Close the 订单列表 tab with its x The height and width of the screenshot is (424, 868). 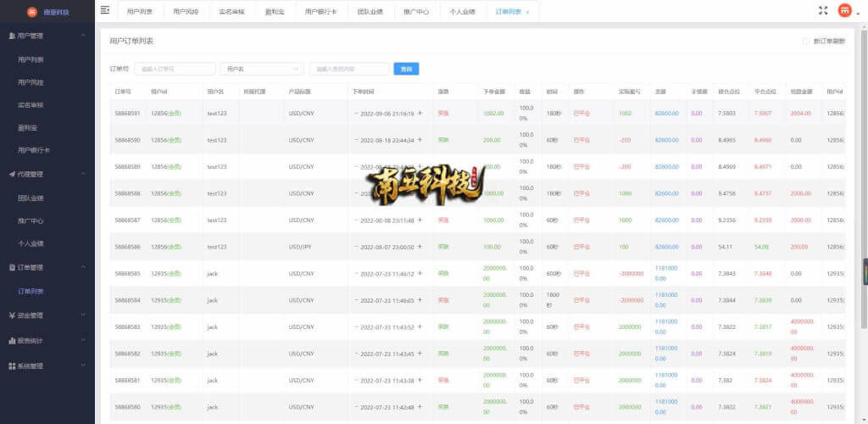(x=527, y=12)
